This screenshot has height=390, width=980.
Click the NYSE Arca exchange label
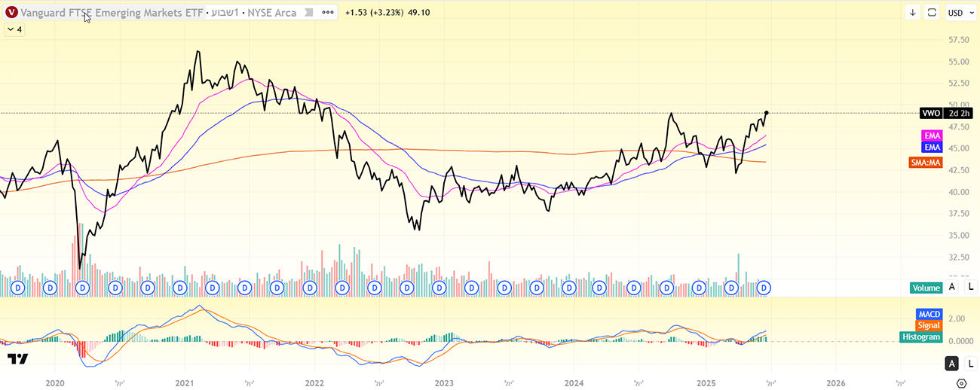(272, 13)
